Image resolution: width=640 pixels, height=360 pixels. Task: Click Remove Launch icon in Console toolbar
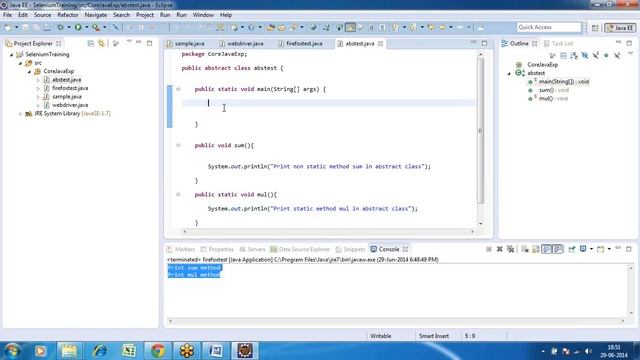pyautogui.click(x=500, y=249)
